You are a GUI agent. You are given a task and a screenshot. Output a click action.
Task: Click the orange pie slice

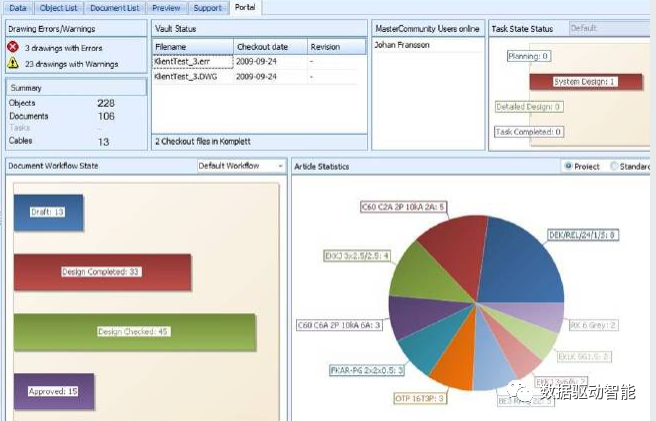tap(458, 360)
